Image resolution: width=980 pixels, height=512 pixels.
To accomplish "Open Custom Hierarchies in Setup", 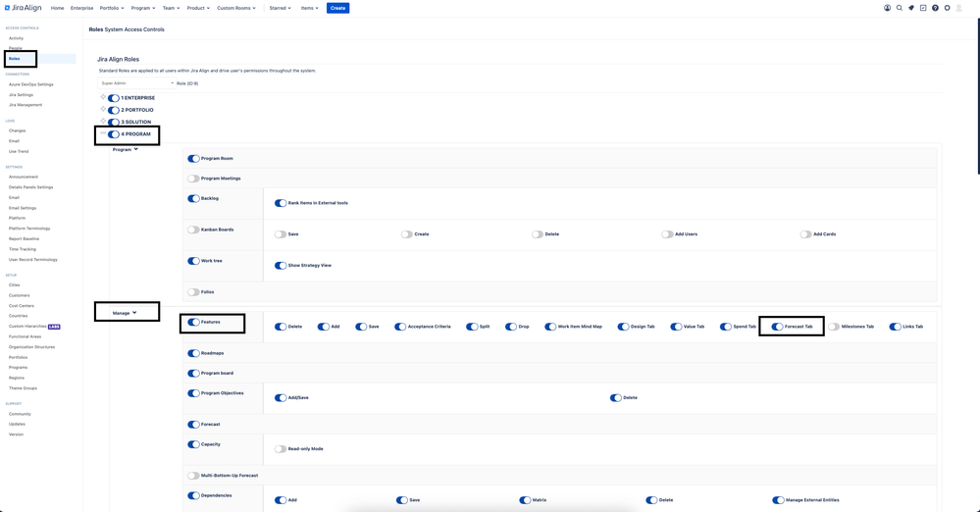I will coord(27,327).
